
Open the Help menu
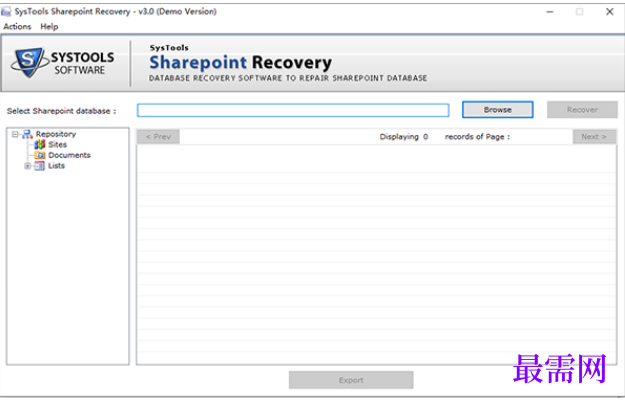(x=49, y=27)
